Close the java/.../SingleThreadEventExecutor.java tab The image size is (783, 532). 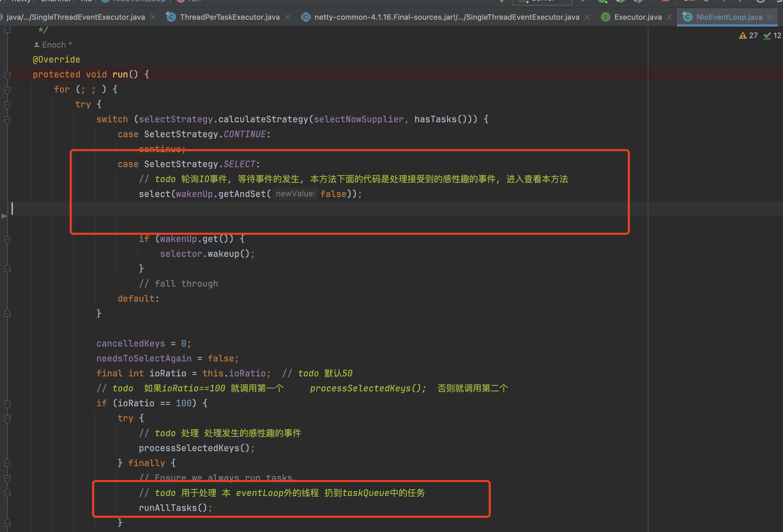153,17
